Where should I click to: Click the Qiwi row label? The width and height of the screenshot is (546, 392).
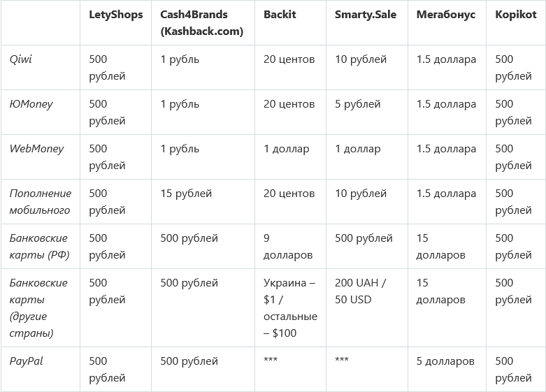pyautogui.click(x=21, y=59)
